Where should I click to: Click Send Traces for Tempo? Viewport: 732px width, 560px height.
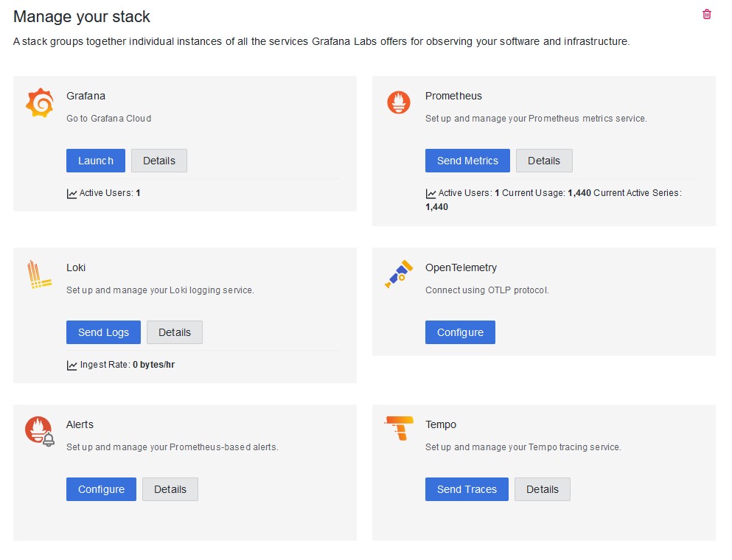[x=467, y=489]
